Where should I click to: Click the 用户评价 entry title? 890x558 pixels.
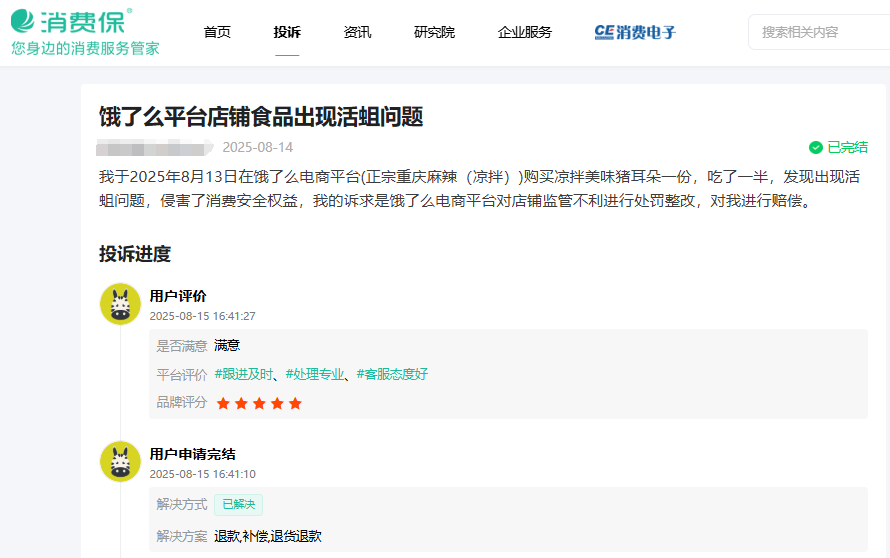178,296
